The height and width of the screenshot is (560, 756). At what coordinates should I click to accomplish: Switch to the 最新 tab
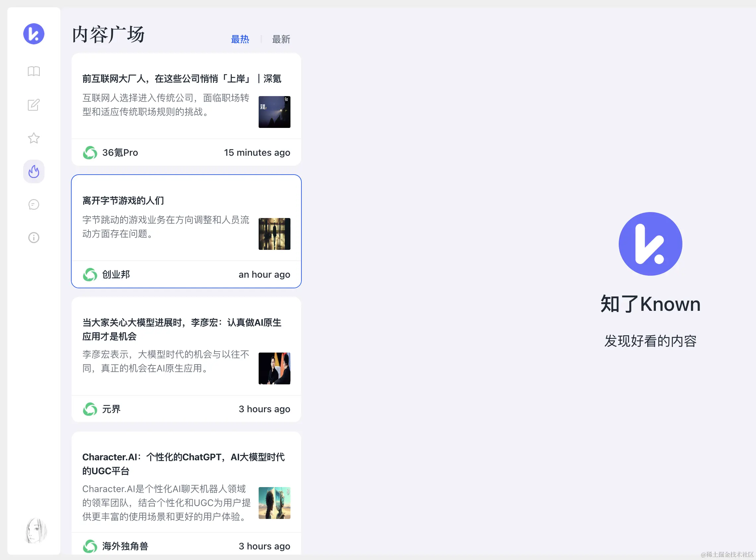click(281, 39)
